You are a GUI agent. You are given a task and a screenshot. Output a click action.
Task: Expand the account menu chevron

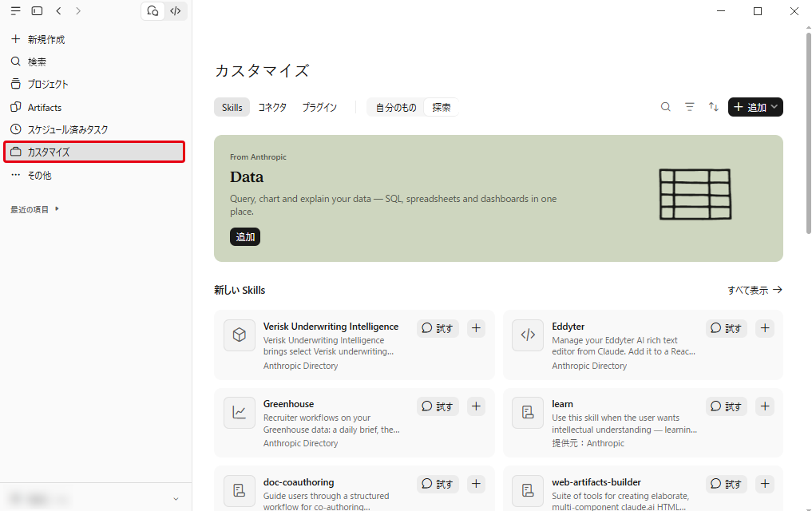point(176,499)
